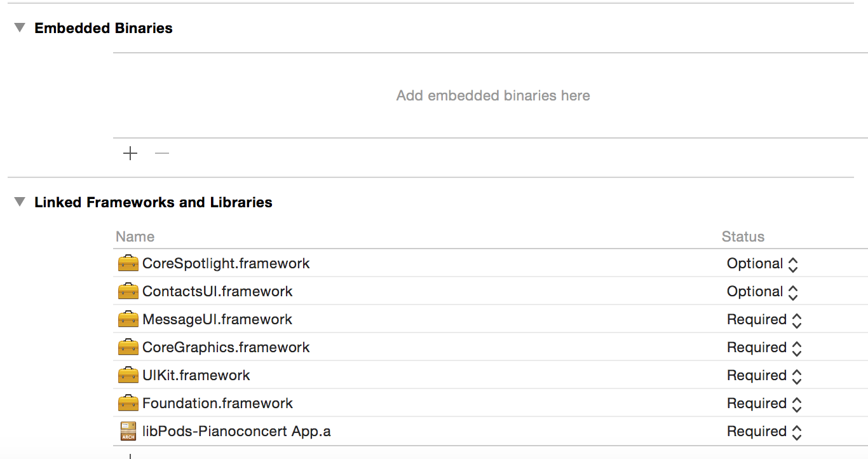Click the UIKit.framework toolbox icon
Image resolution: width=868 pixels, height=459 pixels.
(x=128, y=375)
